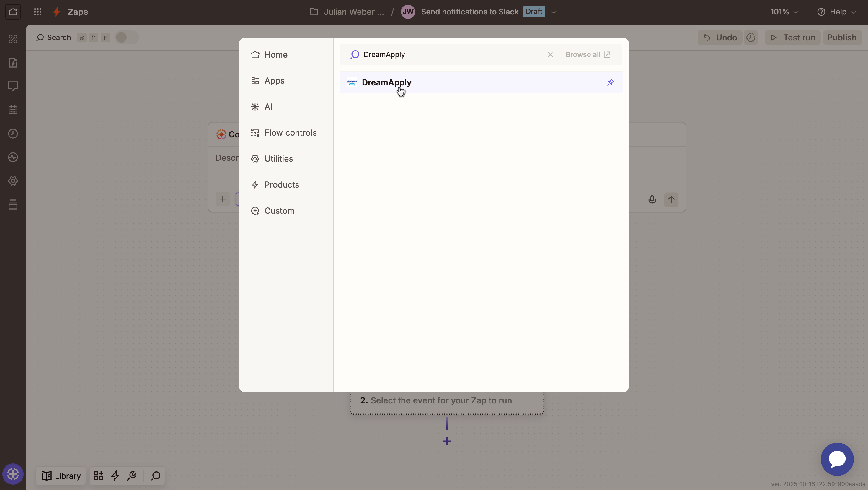Click the plus button in Copilot box

(x=222, y=199)
